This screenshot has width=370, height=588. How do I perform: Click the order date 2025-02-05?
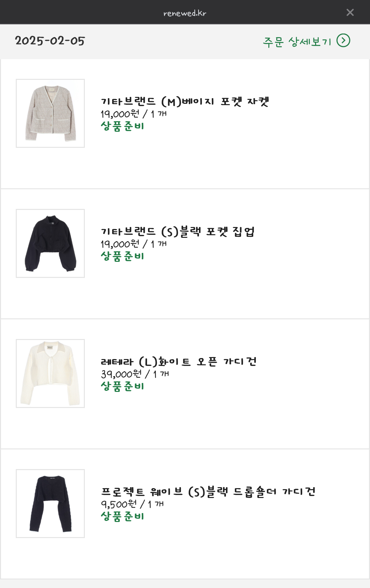tap(50, 41)
